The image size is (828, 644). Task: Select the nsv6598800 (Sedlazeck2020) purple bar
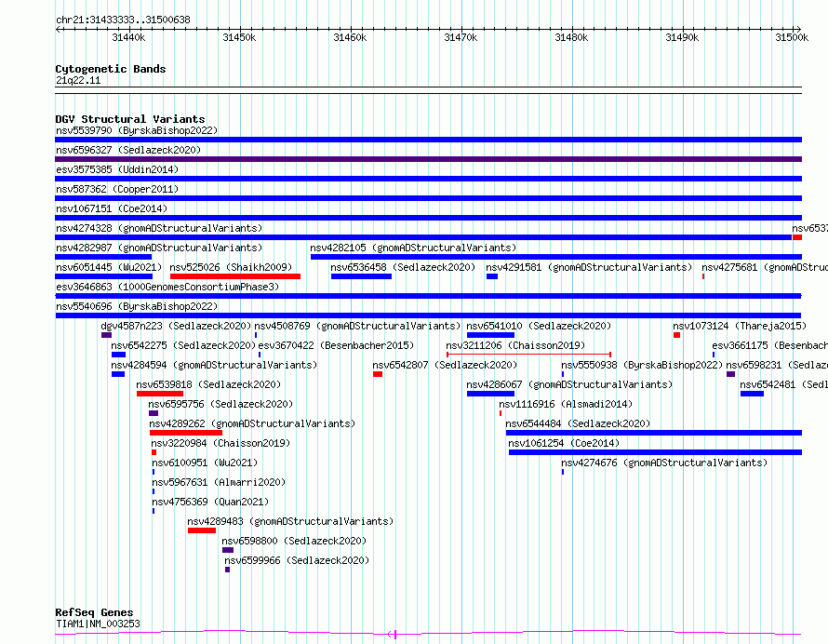click(x=228, y=550)
